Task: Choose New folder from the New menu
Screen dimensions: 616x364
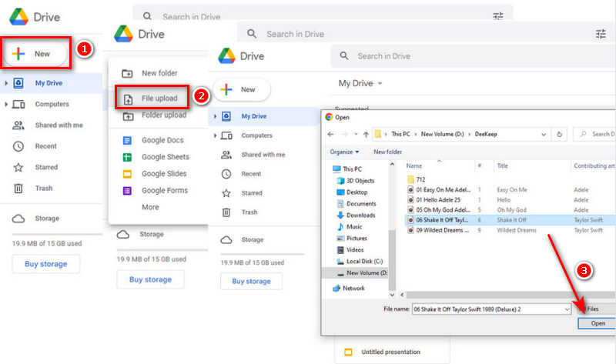Action: [x=159, y=73]
